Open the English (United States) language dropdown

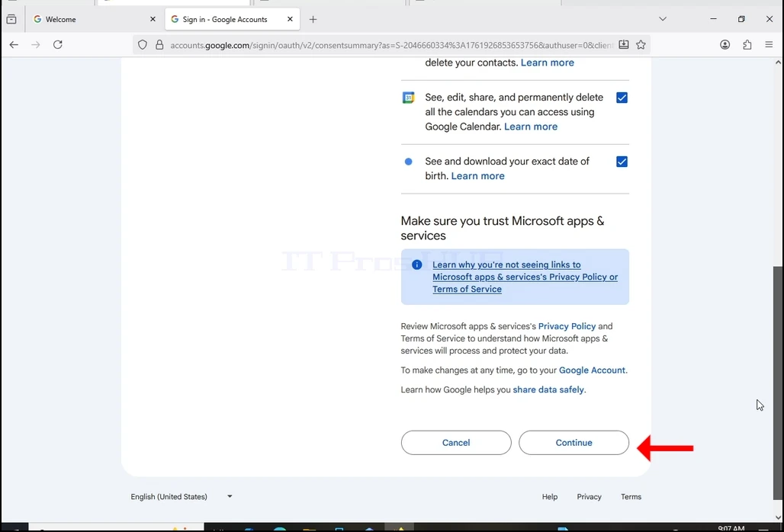coord(182,496)
